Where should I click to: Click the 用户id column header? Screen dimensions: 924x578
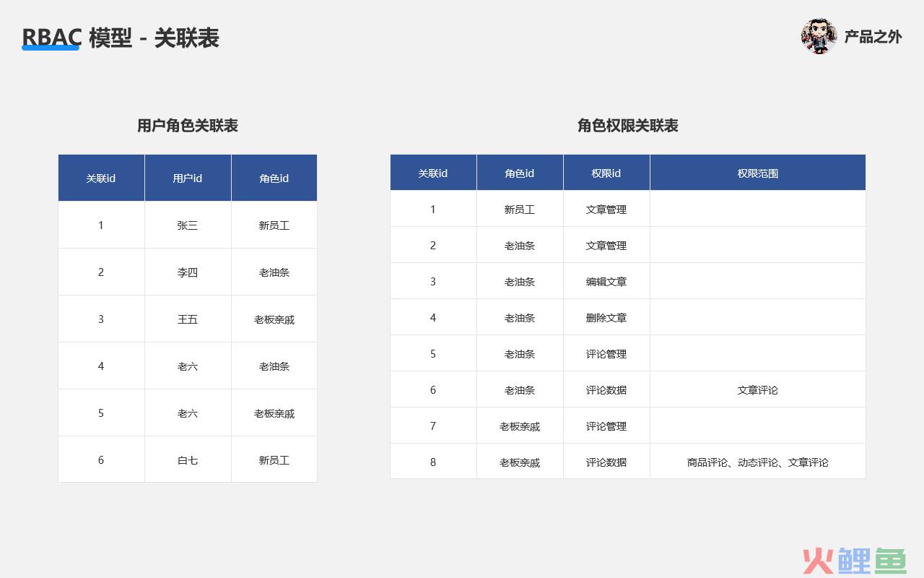(x=188, y=178)
